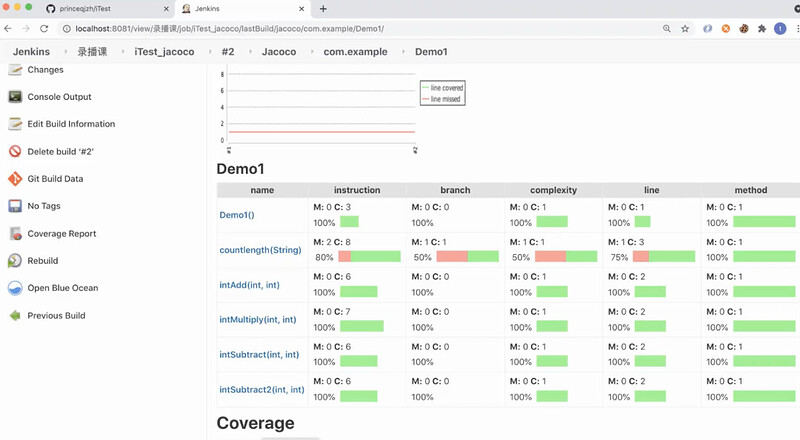Click the browser profile avatar icon
The image size is (800, 440).
point(780,29)
